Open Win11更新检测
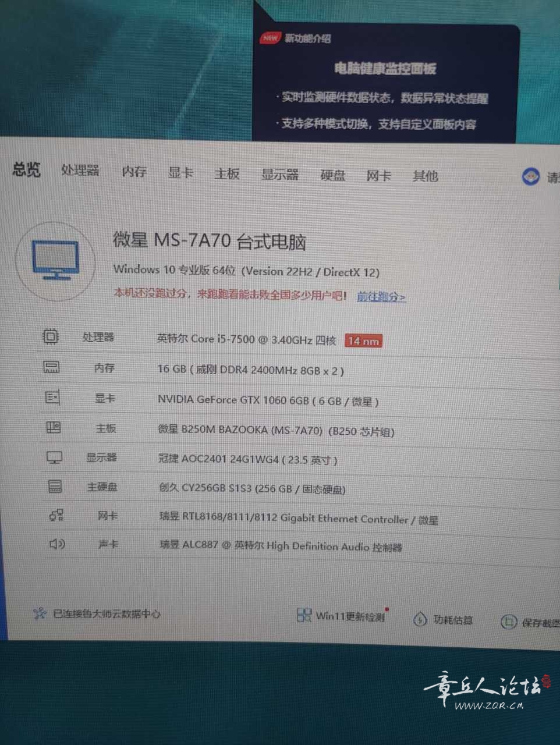Image resolution: width=560 pixels, height=745 pixels. 350,616
